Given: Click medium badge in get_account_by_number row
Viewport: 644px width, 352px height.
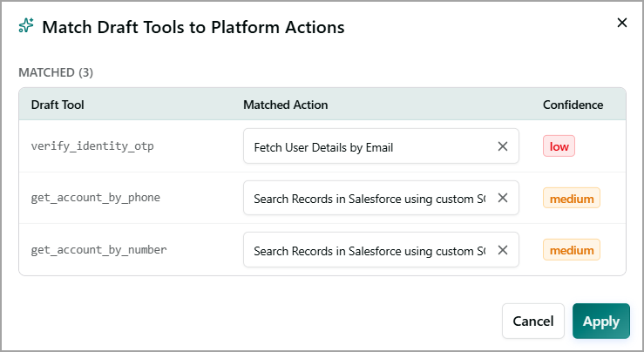Looking at the screenshot, I should coord(572,250).
